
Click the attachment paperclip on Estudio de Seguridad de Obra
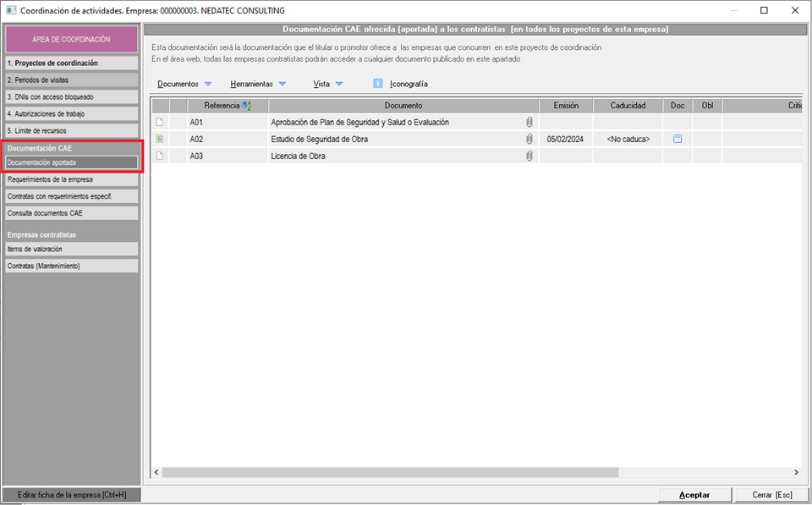[529, 140]
